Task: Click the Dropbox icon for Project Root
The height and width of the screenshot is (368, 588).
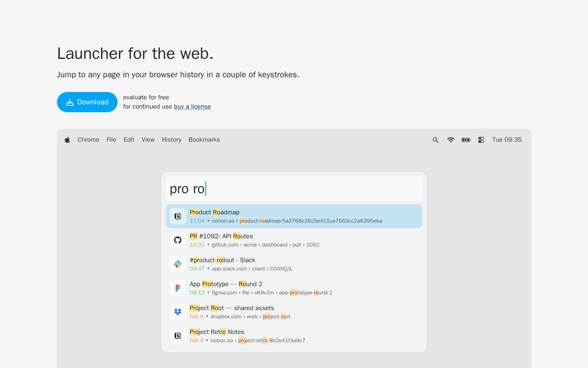Action: pyautogui.click(x=178, y=312)
